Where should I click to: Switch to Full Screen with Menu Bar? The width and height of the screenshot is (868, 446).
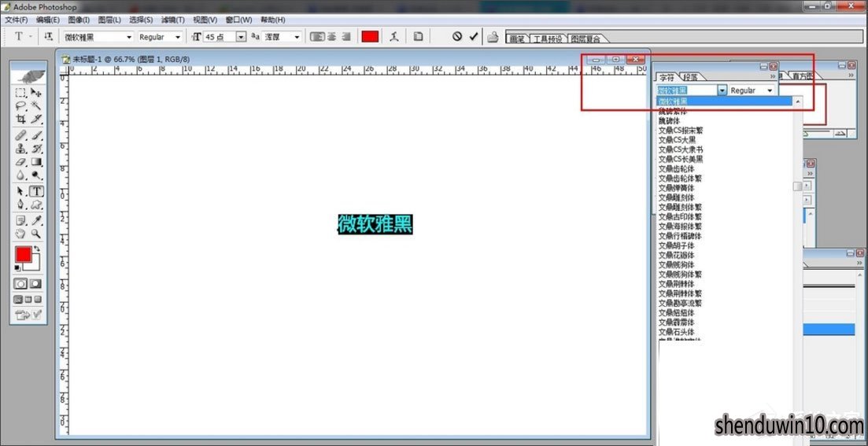point(28,300)
